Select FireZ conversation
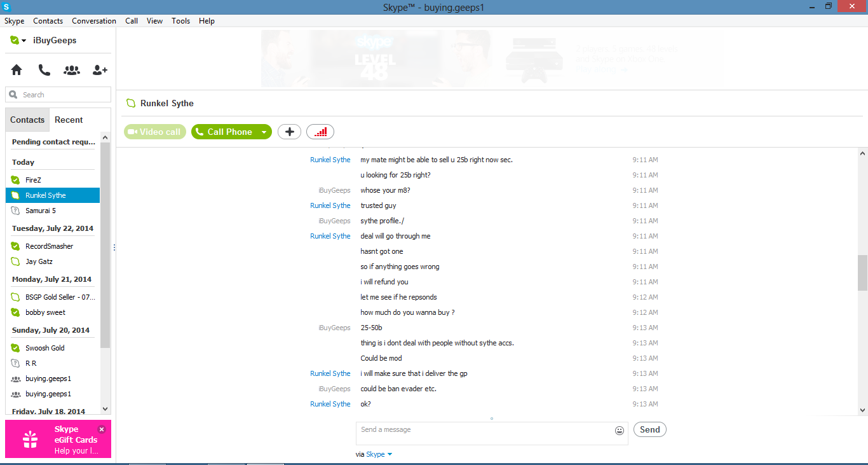868x465 pixels. 53,180
